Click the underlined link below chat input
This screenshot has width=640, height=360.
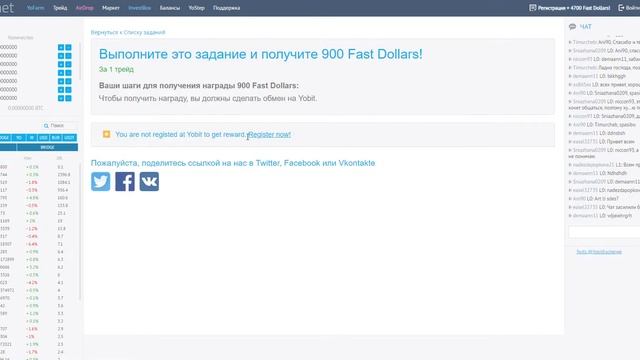pyautogui.click(x=599, y=252)
